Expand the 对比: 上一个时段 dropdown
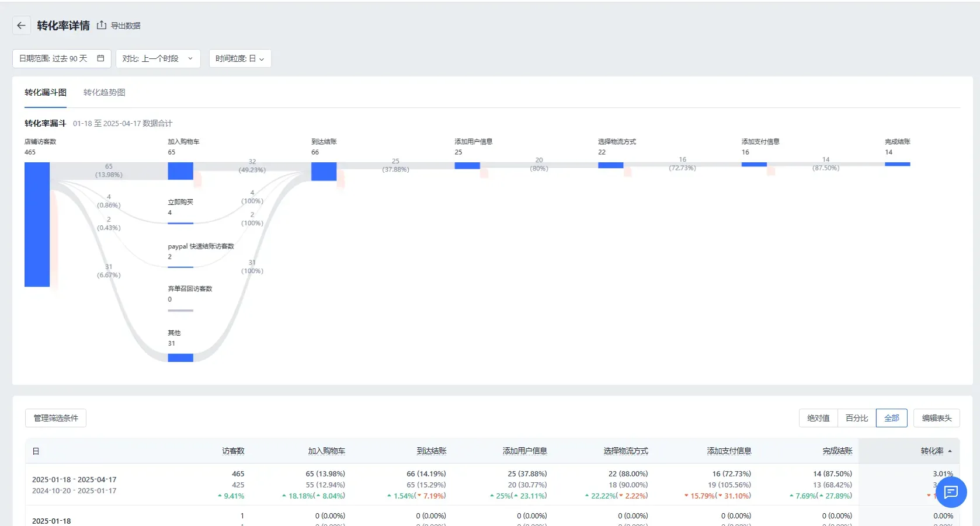 click(158, 58)
